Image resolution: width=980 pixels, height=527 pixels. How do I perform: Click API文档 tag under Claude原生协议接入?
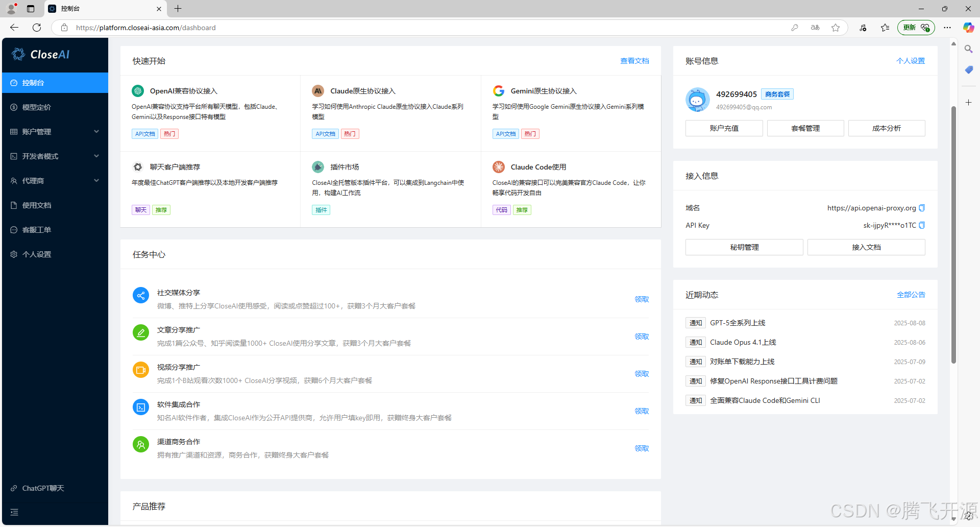[x=325, y=134]
